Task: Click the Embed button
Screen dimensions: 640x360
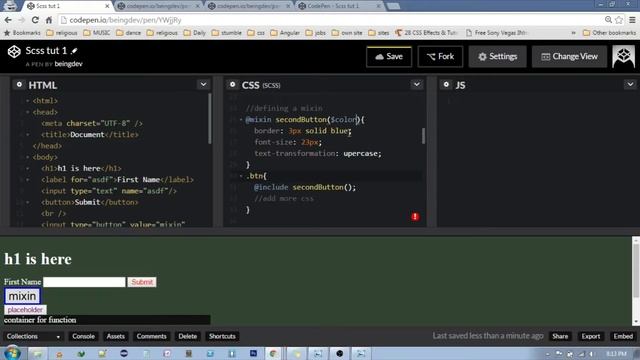Action: 623,336
